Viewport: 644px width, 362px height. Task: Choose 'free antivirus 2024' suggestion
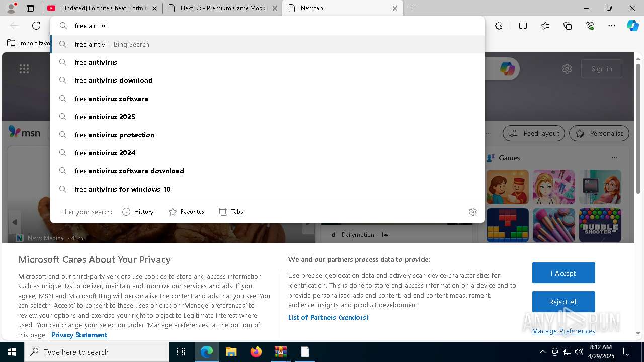coord(267,153)
